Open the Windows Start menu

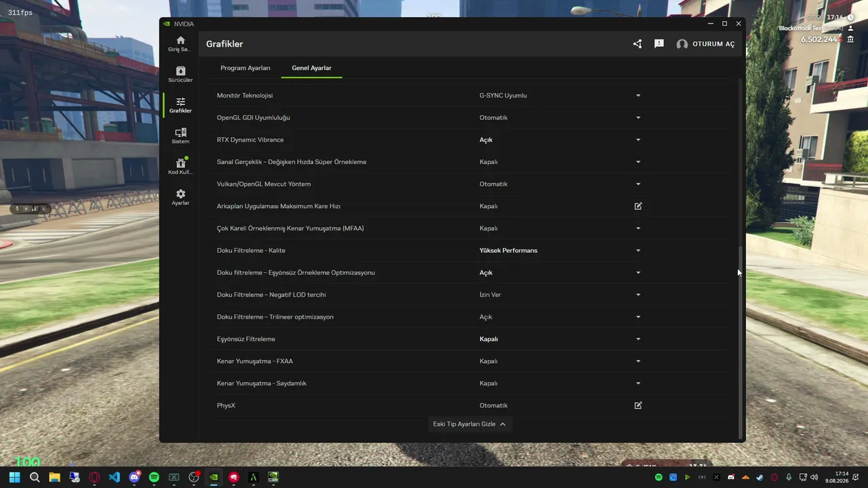point(15,477)
